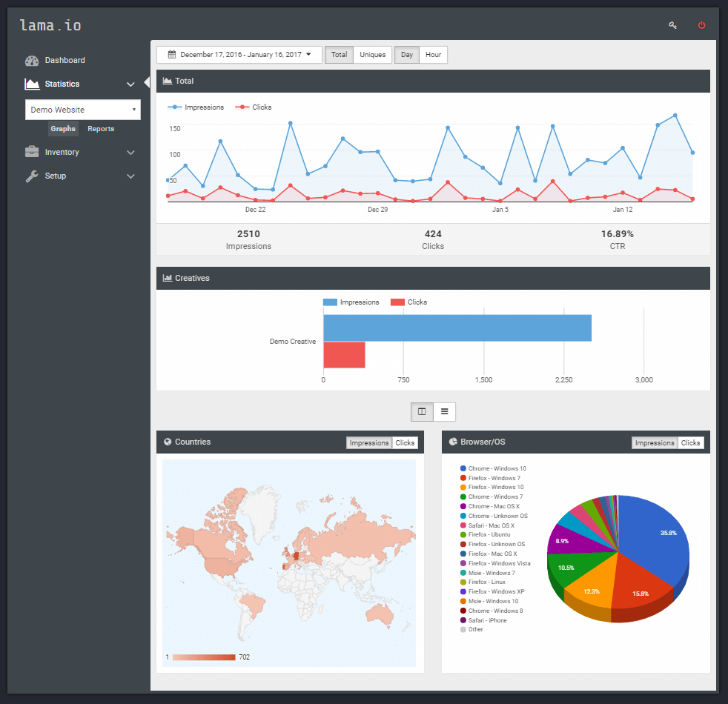Screen dimensions: 728x704
Task: Click the key icon in header
Action: tap(672, 25)
